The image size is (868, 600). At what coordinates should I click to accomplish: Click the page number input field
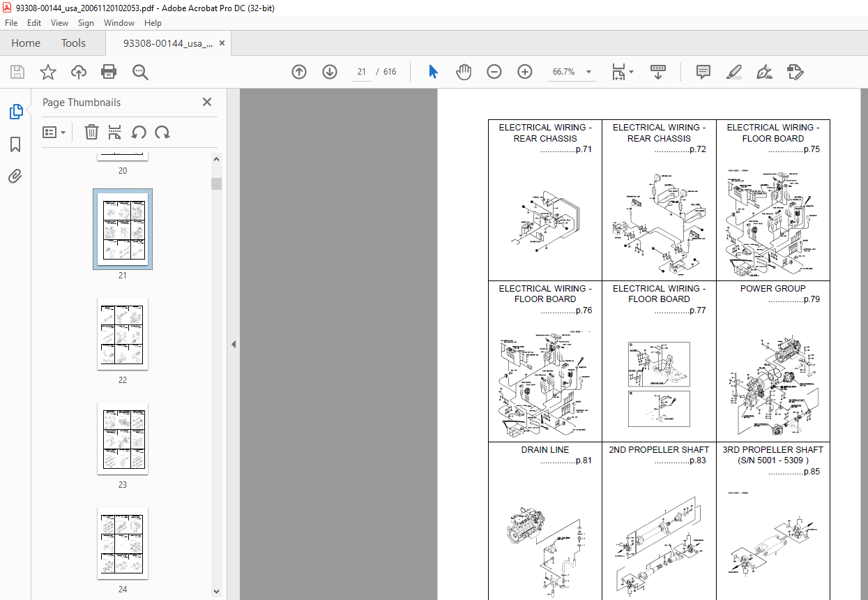362,72
